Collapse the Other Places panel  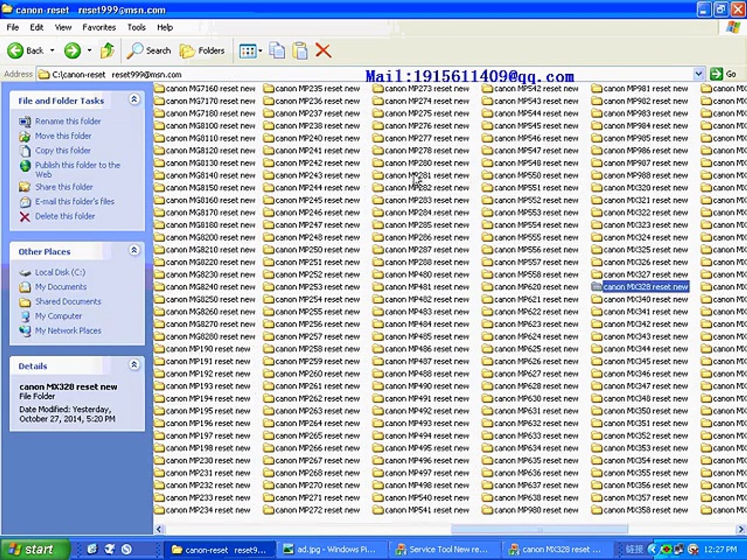[x=134, y=250]
